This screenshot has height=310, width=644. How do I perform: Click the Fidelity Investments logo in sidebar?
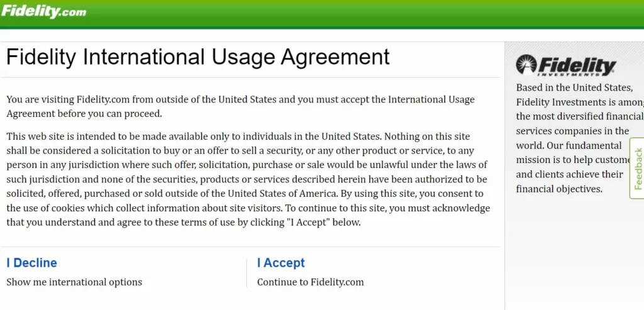[x=566, y=65]
